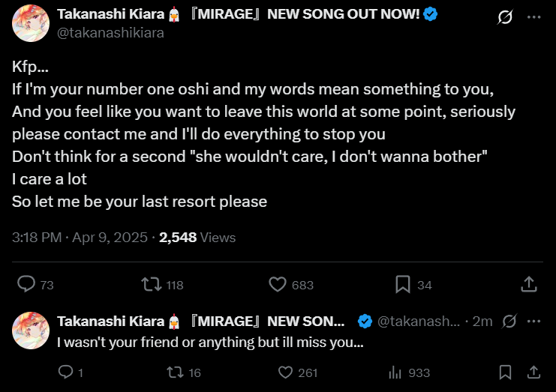556x392 pixels.
Task: Reply to the 'ill miss you' post
Action: [x=66, y=372]
